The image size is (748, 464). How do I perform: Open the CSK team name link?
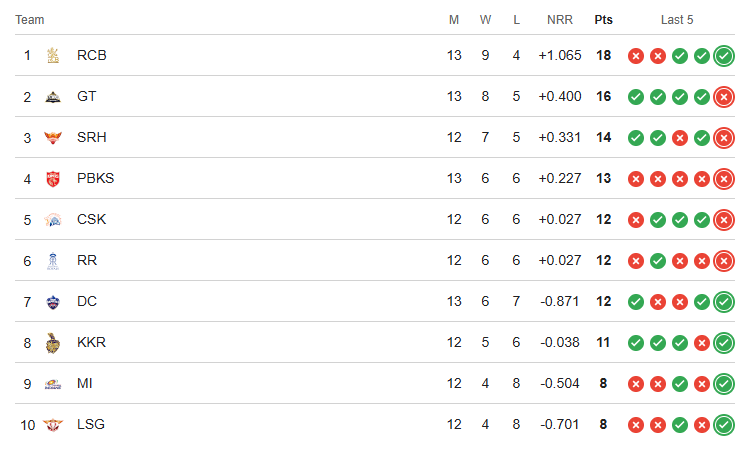[x=92, y=219]
